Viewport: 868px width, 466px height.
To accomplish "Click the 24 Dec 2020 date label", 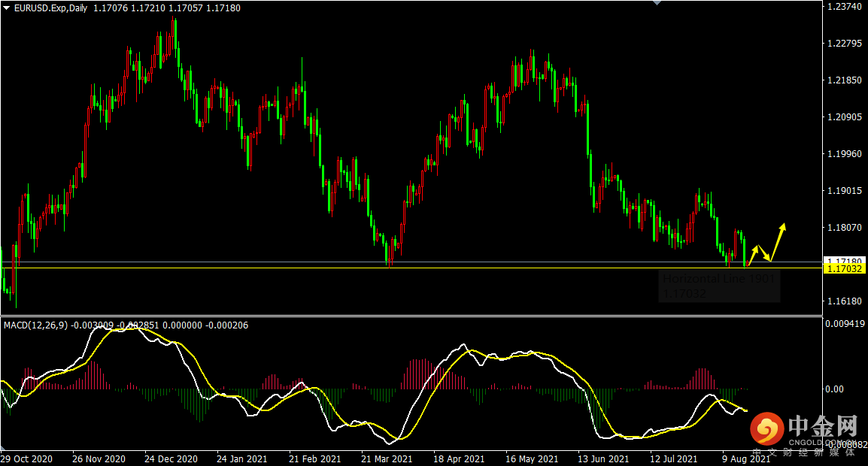I will click(x=171, y=458).
